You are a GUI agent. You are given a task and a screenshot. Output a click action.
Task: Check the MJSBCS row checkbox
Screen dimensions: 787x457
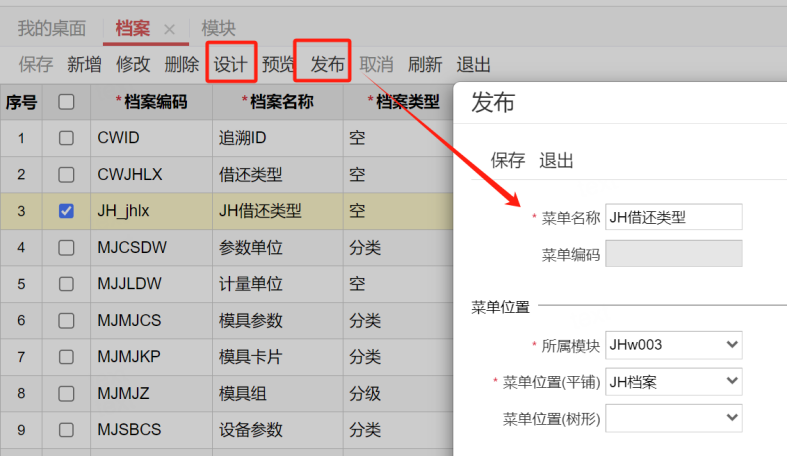click(66, 430)
